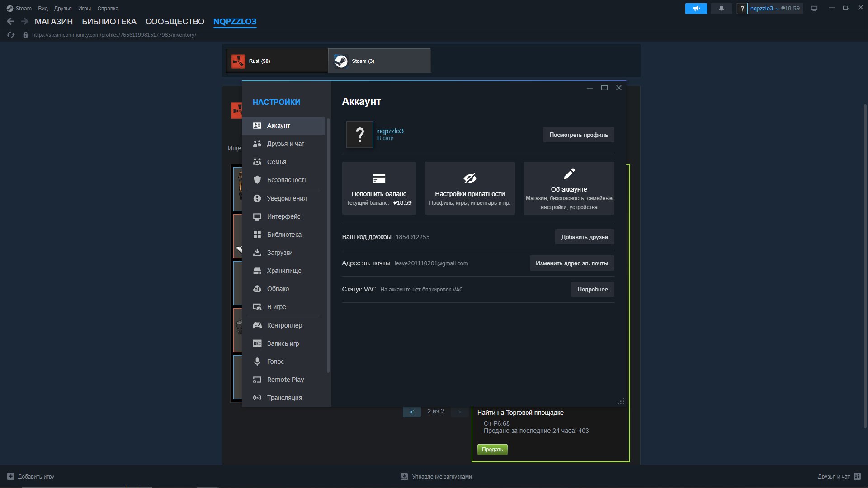
Task: Select the Rust (50) inventory tab
Action: (x=277, y=61)
